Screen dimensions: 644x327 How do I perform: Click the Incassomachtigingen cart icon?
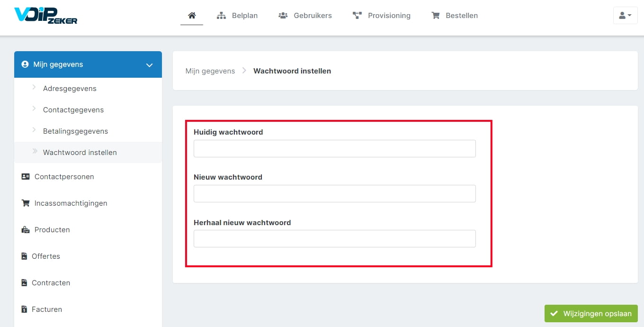pyautogui.click(x=26, y=203)
